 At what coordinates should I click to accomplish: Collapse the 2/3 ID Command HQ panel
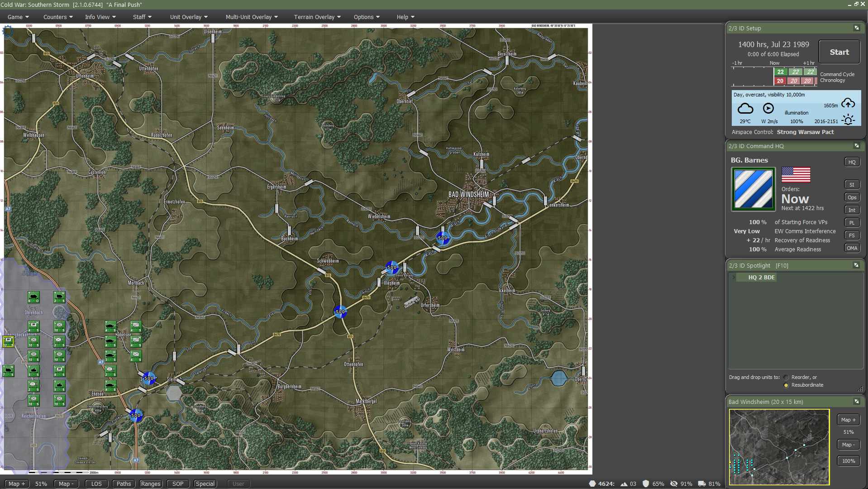coord(856,146)
